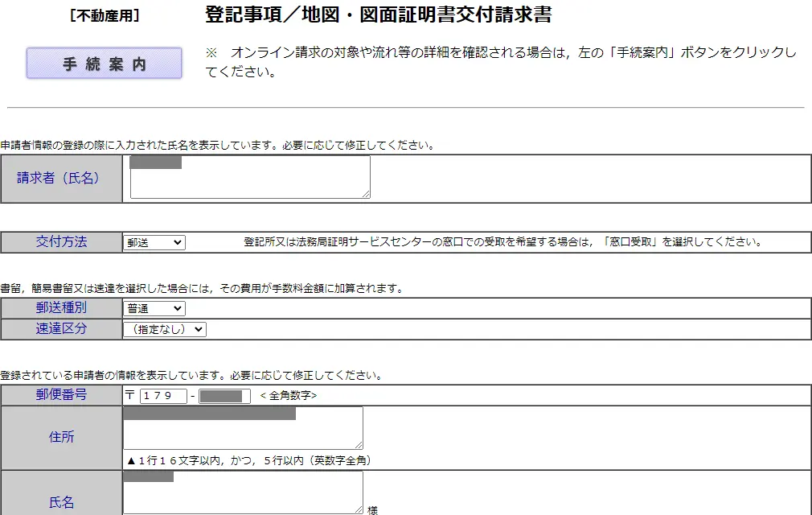Select 窓口受取 from the delivery method list
812x515 pixels.
point(154,241)
